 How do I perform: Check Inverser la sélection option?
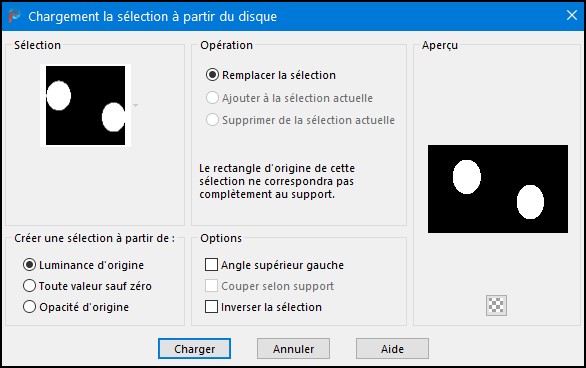pos(211,307)
